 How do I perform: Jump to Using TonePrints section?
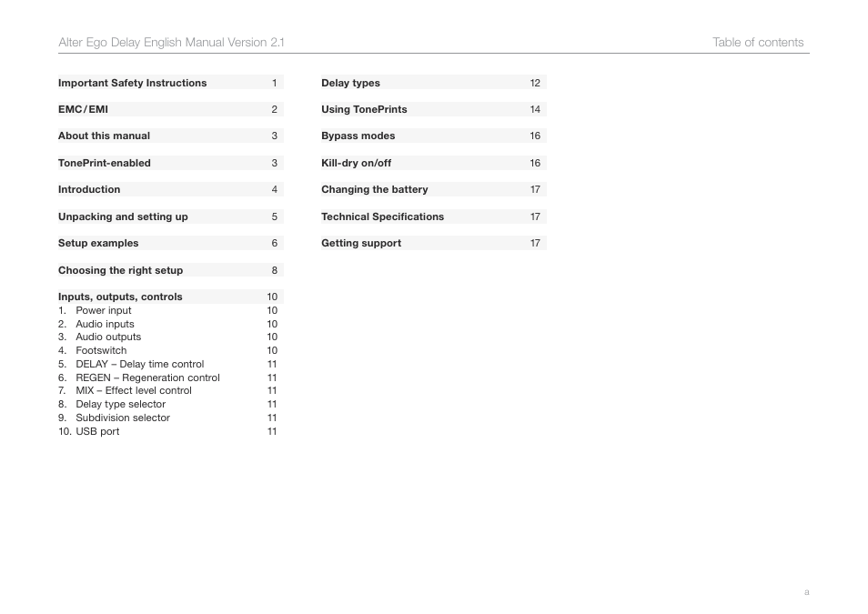tap(434, 109)
